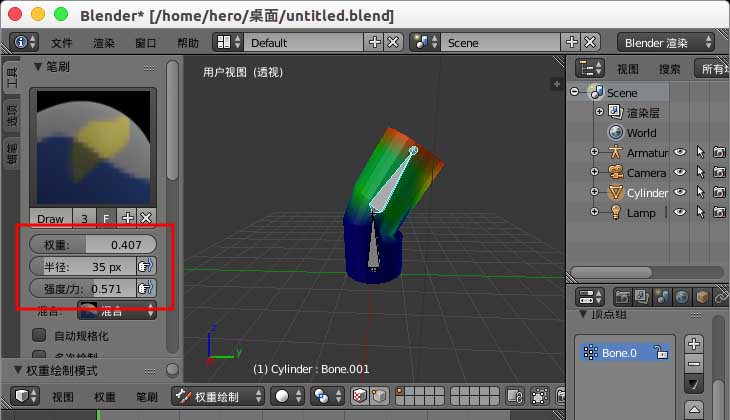Image resolution: width=730 pixels, height=420 pixels.
Task: Unlink the Draw brush with X icon
Action: [x=146, y=218]
